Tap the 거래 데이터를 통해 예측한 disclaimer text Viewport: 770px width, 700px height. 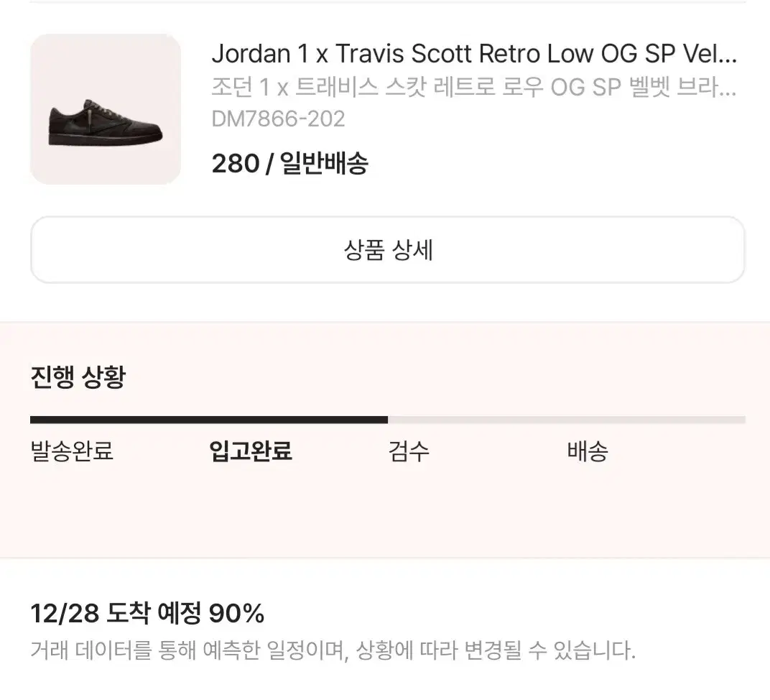pyautogui.click(x=333, y=650)
